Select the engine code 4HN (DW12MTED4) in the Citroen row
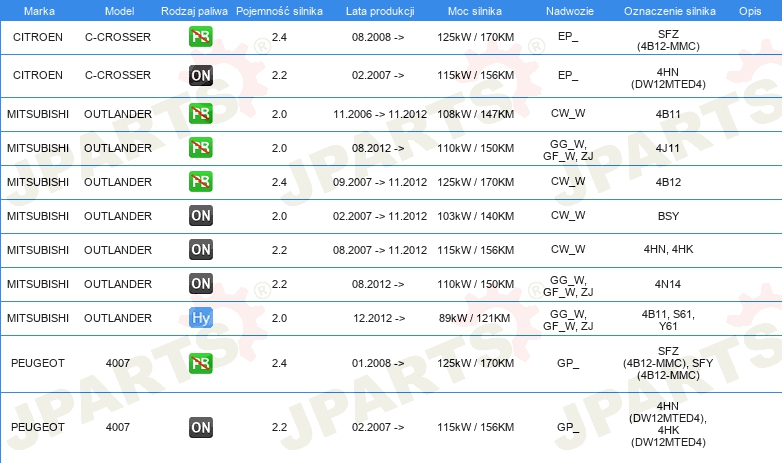The width and height of the screenshot is (782, 463). coord(668,78)
